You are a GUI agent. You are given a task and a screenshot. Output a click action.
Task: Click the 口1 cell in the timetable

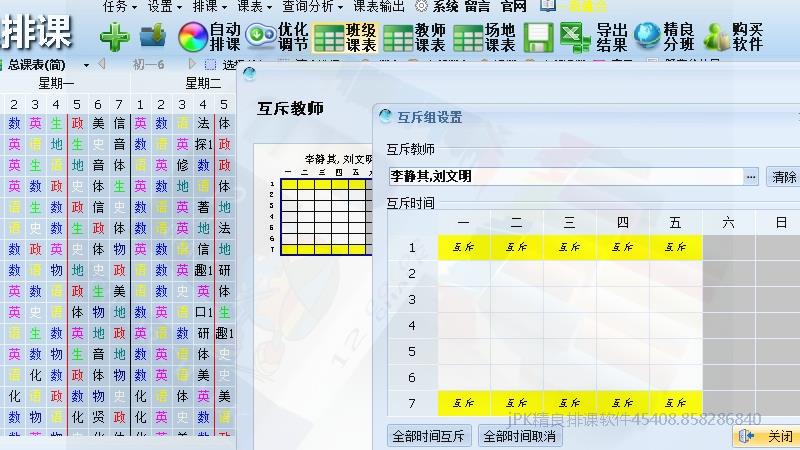click(203, 312)
